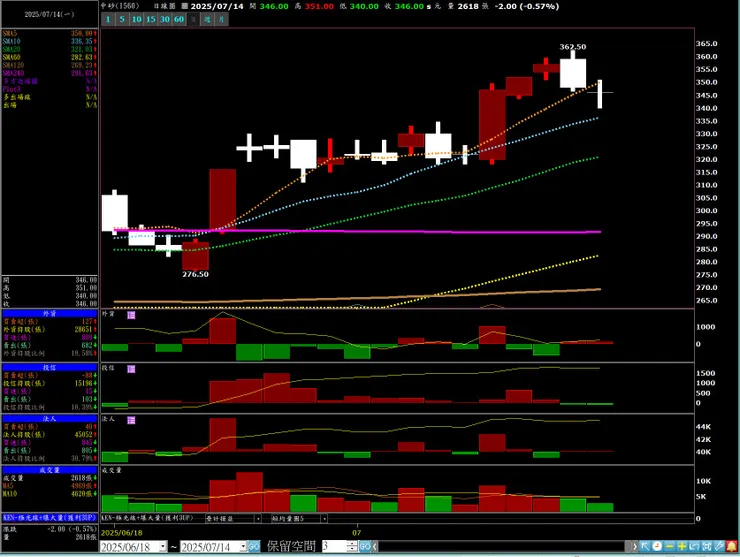Click the 2025/07/14(一) date box at top left
The image size is (740, 557).
pos(50,15)
